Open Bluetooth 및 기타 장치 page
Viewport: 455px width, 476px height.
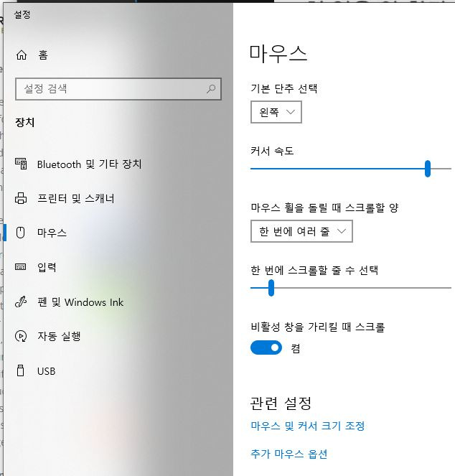pyautogui.click(x=89, y=164)
